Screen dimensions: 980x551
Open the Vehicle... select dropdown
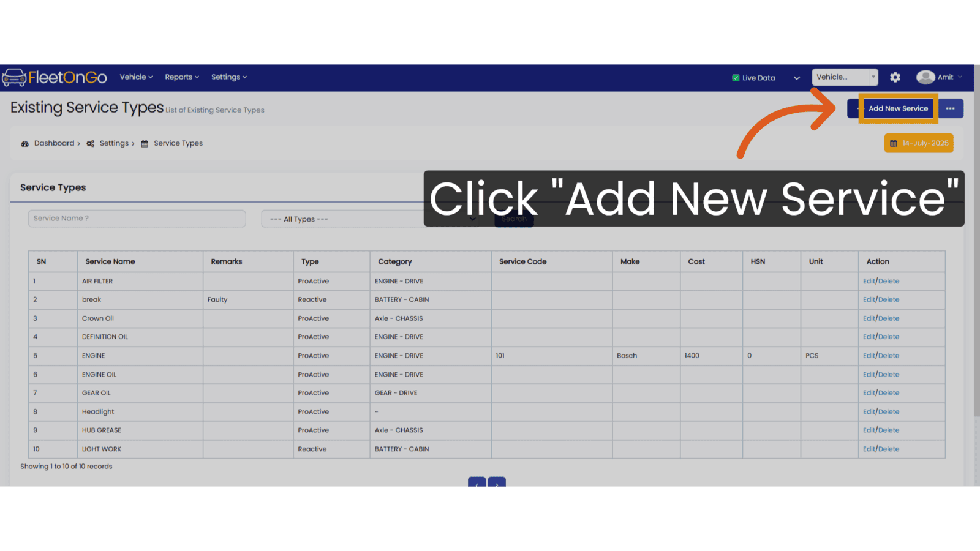(x=845, y=77)
